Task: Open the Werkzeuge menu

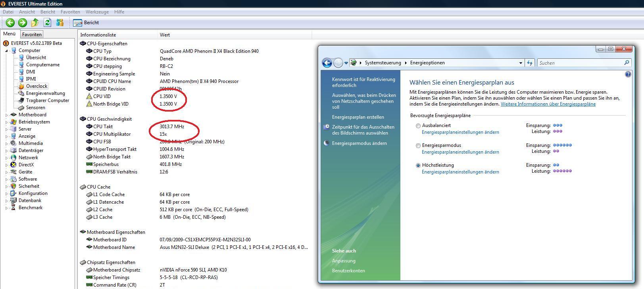Action: (97, 12)
